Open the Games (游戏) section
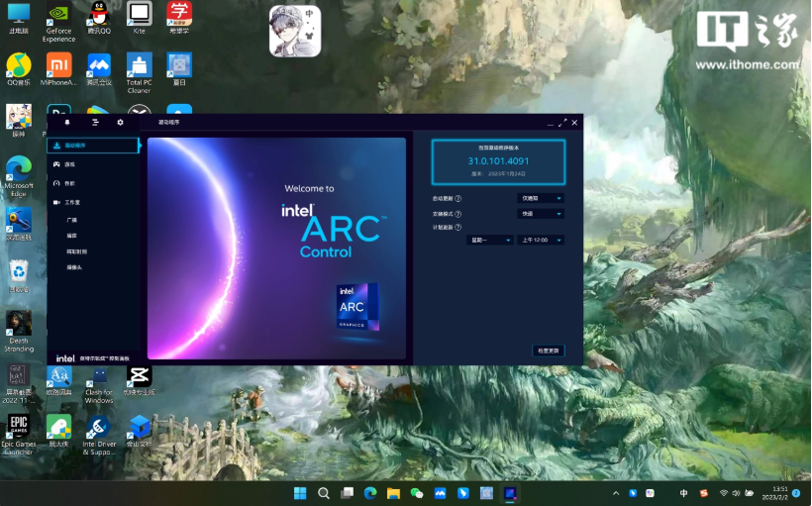Viewport: 812px width, 506px height. click(69, 164)
